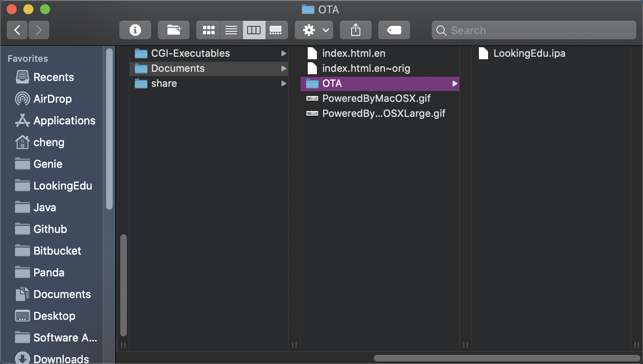Image resolution: width=643 pixels, height=364 pixels.
Task: Switch to list view
Action: pyautogui.click(x=231, y=30)
